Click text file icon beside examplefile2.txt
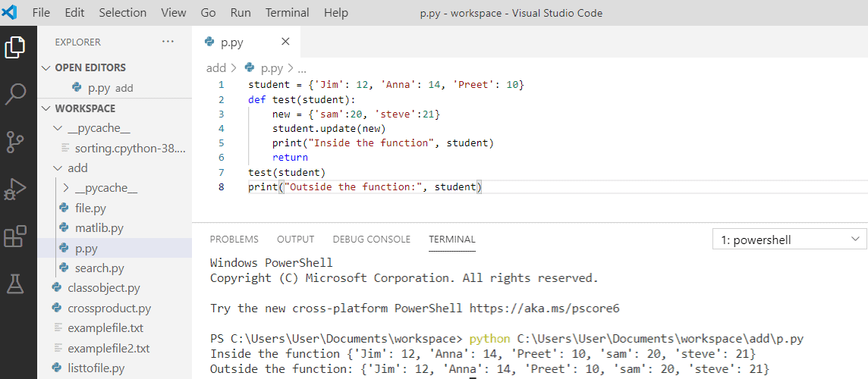The image size is (868, 379). click(58, 349)
